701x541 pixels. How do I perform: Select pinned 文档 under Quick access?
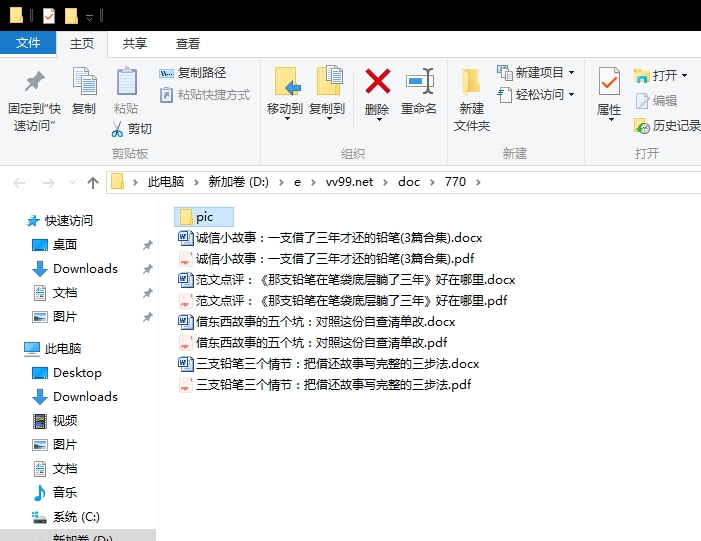click(x=55, y=293)
